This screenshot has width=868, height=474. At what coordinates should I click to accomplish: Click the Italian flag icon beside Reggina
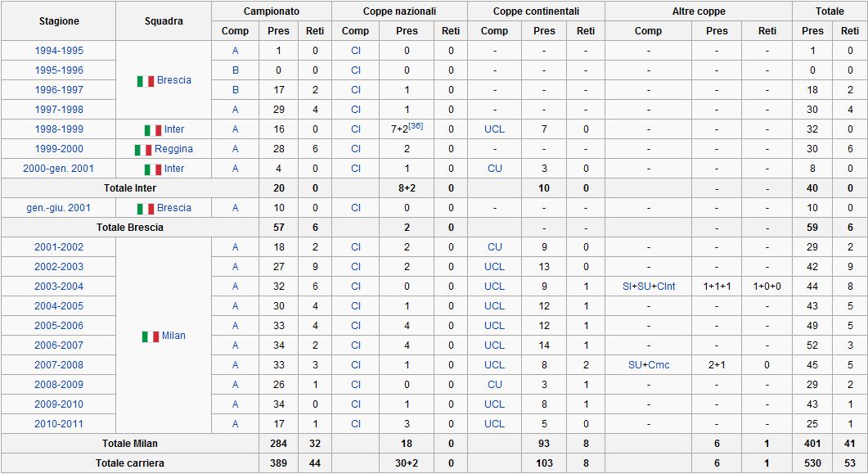[x=143, y=150]
